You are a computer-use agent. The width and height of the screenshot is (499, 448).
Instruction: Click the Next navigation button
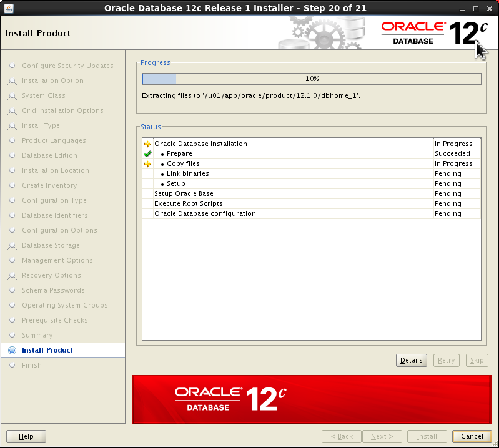point(382,436)
